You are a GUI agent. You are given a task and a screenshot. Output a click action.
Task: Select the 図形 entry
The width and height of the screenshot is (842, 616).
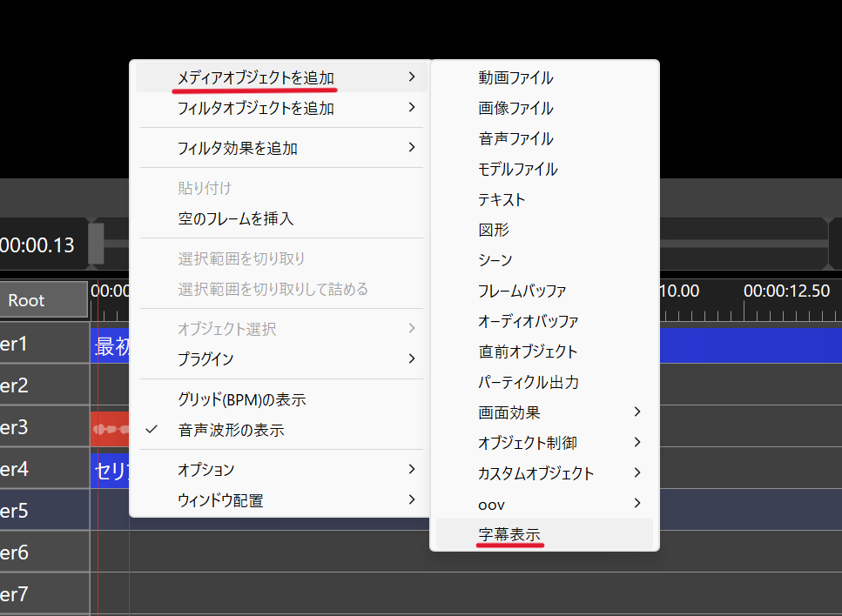tap(494, 230)
